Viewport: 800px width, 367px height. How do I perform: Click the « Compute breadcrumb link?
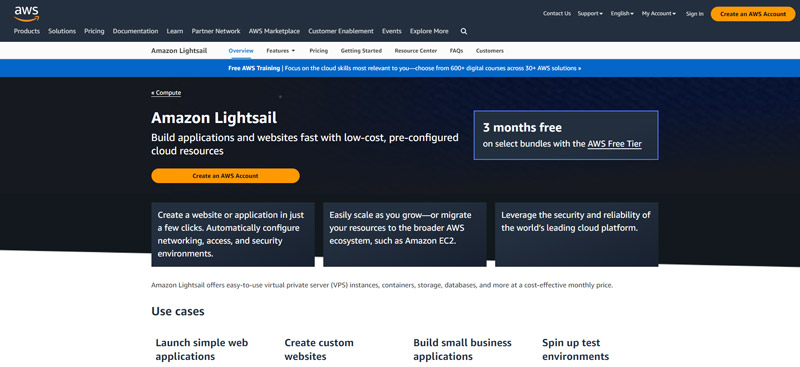tap(166, 93)
